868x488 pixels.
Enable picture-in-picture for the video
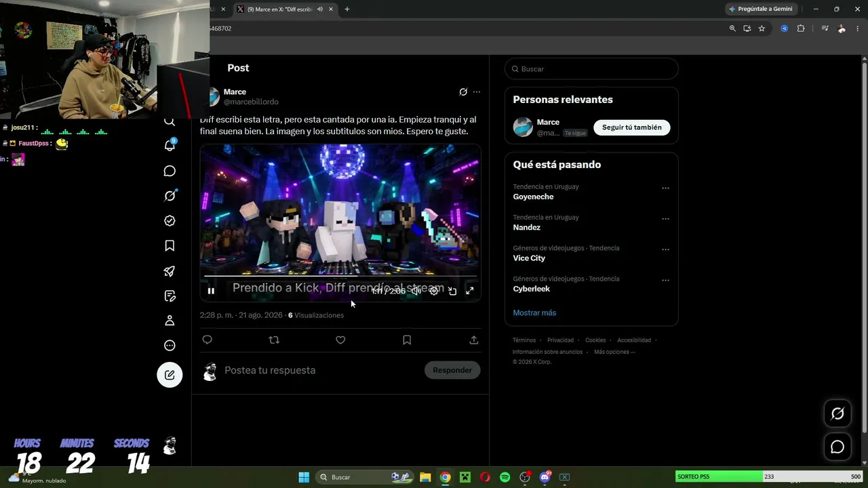click(452, 291)
